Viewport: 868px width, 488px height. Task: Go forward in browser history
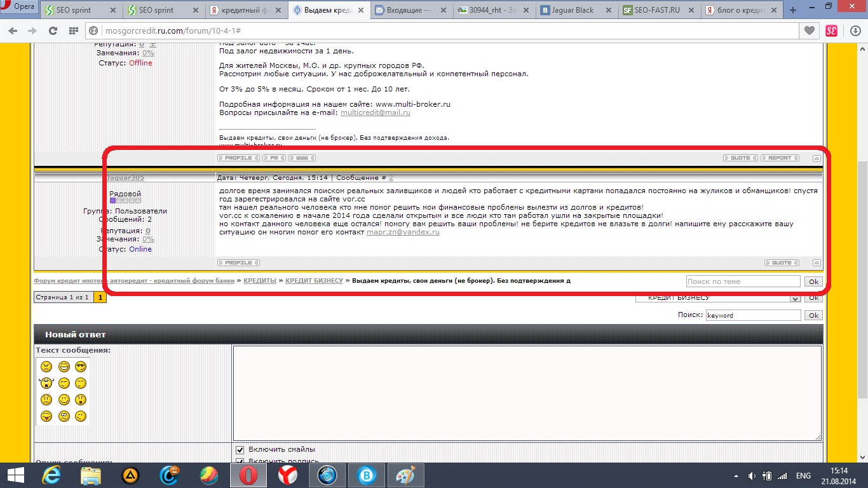pos(32,30)
